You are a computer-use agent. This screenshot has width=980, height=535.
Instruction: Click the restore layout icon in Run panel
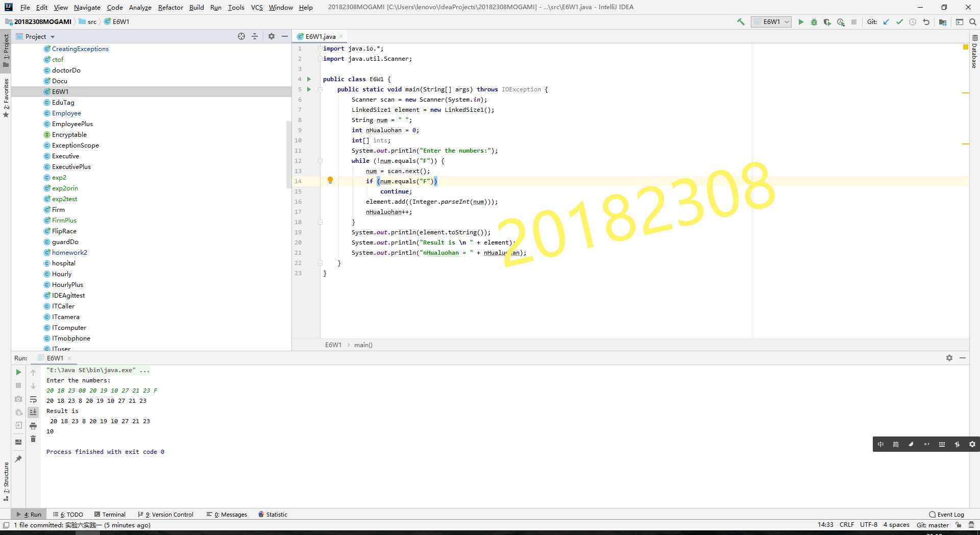pyautogui.click(x=18, y=442)
